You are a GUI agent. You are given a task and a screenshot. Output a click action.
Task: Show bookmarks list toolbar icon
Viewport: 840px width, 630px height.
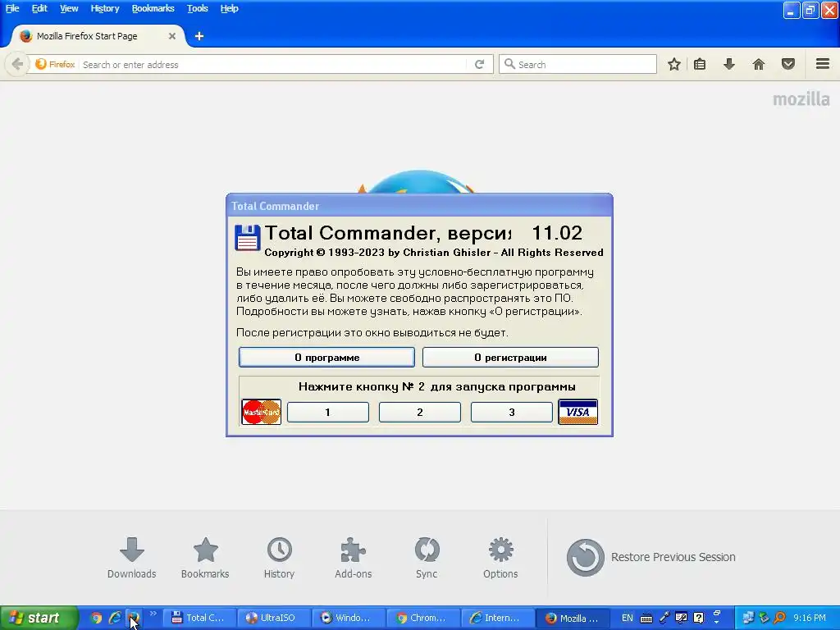click(700, 64)
